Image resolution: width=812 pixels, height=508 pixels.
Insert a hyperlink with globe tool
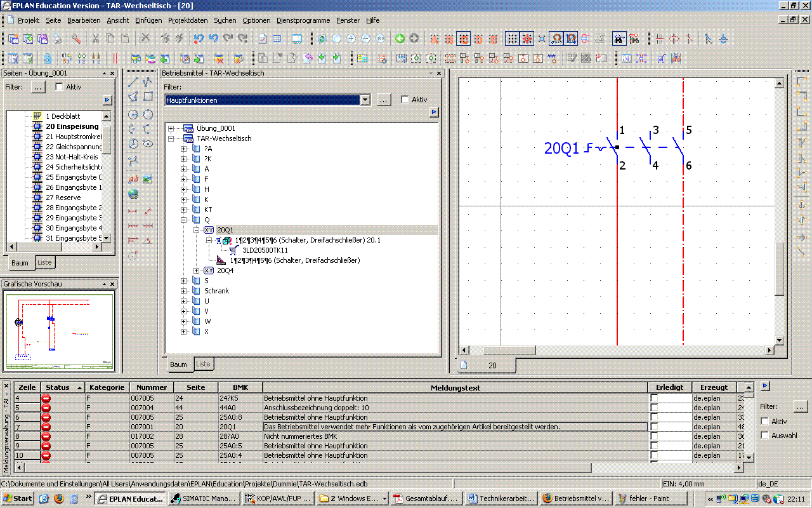point(133,194)
